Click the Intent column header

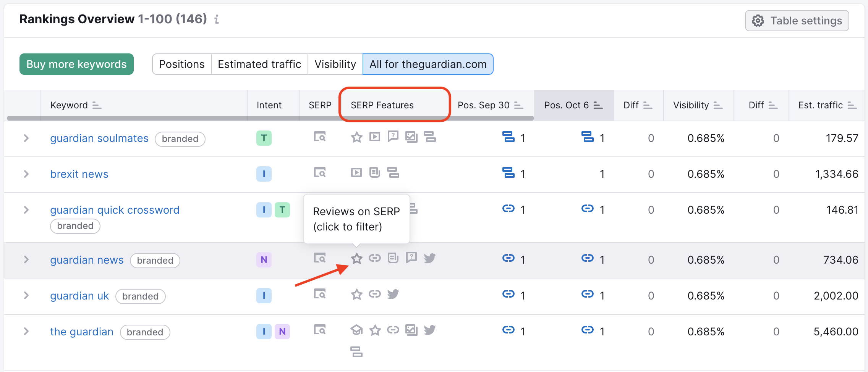coord(269,105)
